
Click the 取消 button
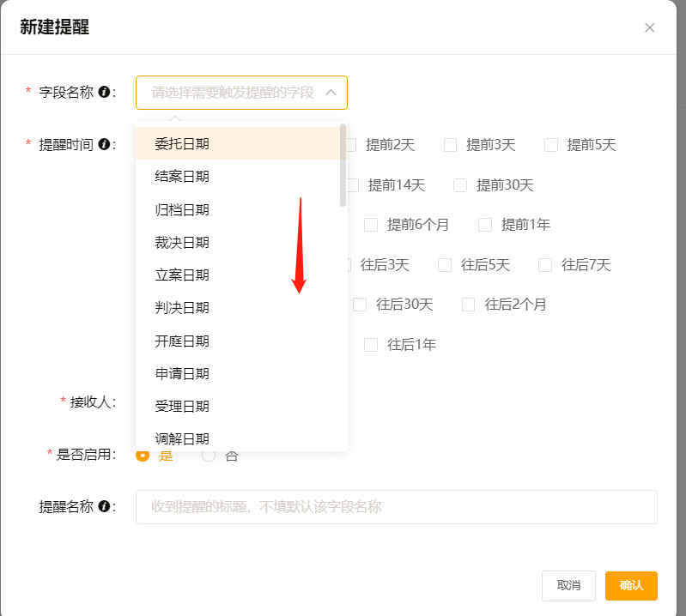point(568,585)
